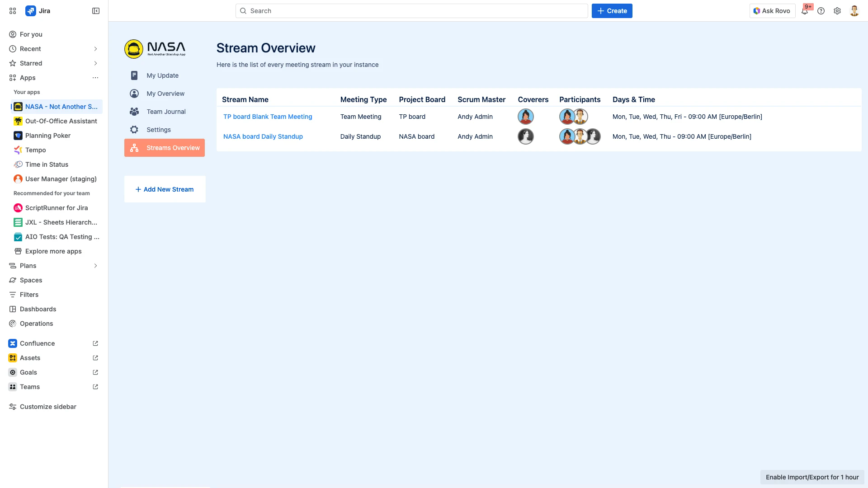The image size is (868, 488).
Task: Expand the Starred section
Action: coord(95,63)
